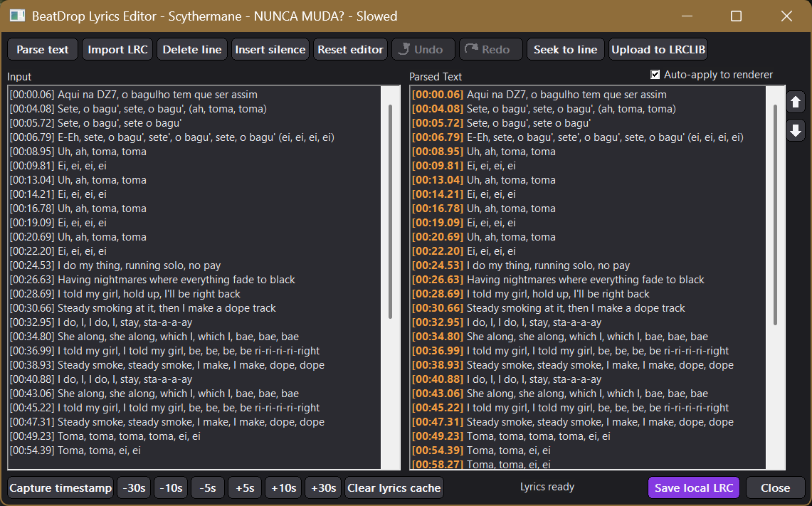812x506 pixels.
Task: Disable Auto-apply to renderer checkbox
Action: tap(655, 75)
